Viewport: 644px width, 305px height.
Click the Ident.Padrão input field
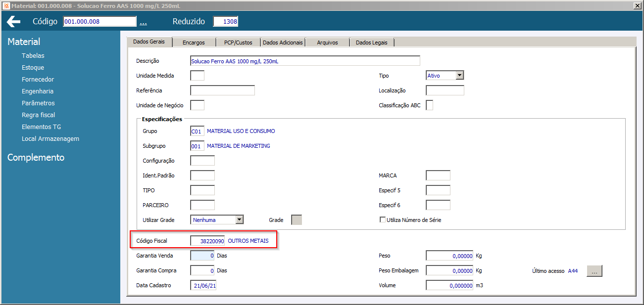coord(202,175)
